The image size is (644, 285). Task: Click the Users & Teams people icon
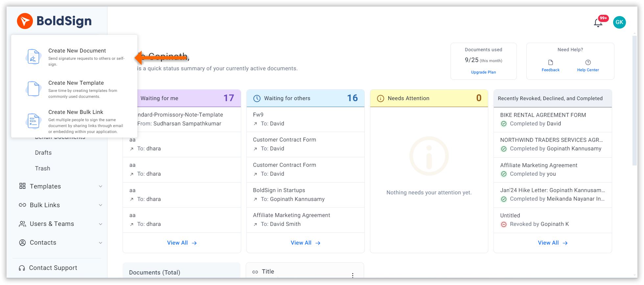click(x=22, y=224)
